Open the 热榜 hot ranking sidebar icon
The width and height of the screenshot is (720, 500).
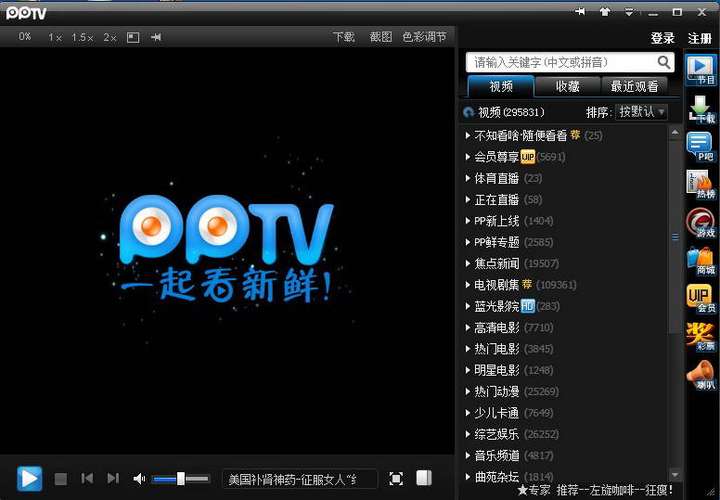click(702, 185)
